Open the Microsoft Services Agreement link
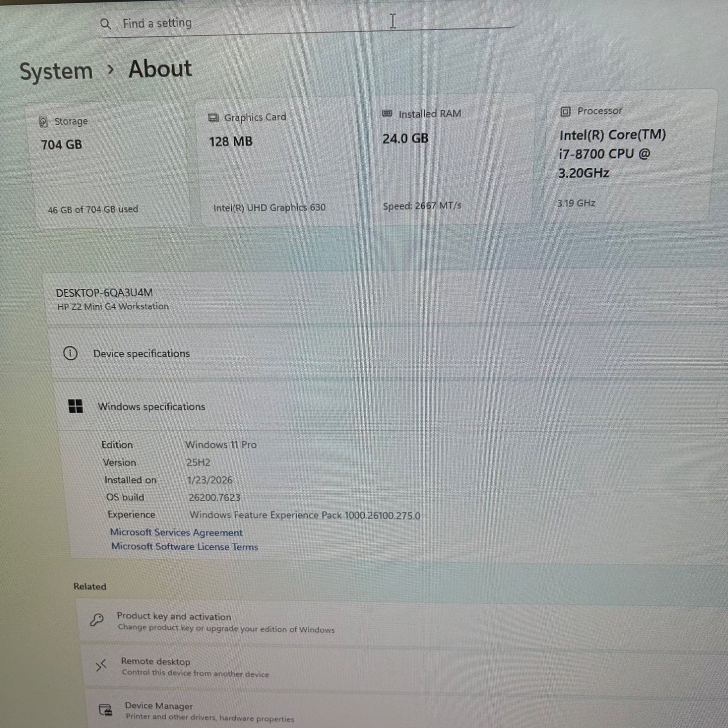Viewport: 728px width, 728px height. pos(177,533)
